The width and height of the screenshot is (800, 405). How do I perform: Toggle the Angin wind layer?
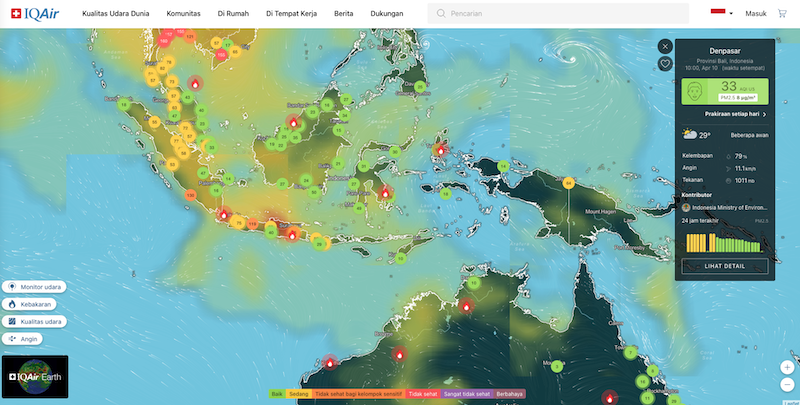point(22,339)
